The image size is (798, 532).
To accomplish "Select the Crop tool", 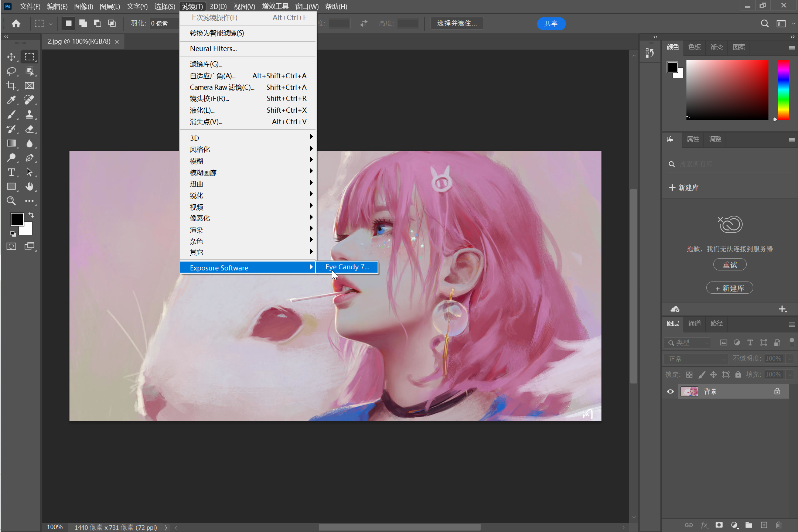I will (x=11, y=86).
